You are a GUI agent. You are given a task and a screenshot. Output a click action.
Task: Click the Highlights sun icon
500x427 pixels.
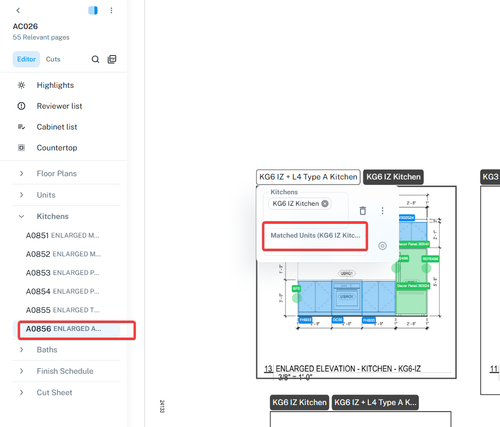[21, 85]
